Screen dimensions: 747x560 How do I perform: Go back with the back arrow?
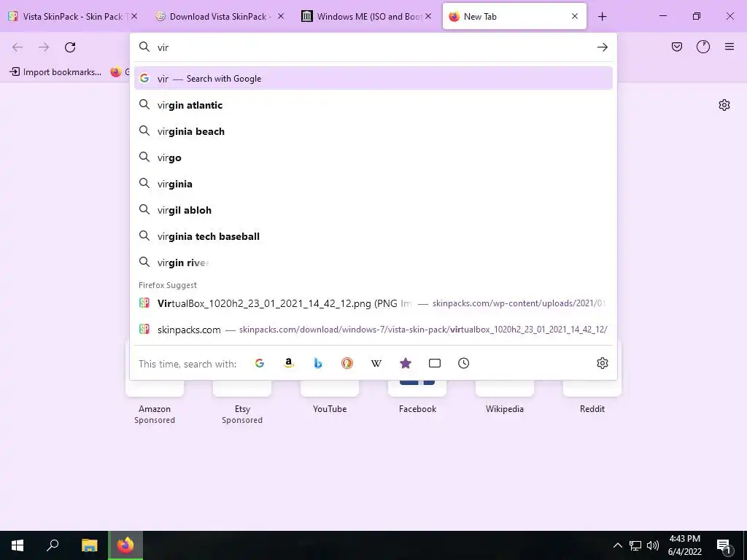tap(18, 47)
